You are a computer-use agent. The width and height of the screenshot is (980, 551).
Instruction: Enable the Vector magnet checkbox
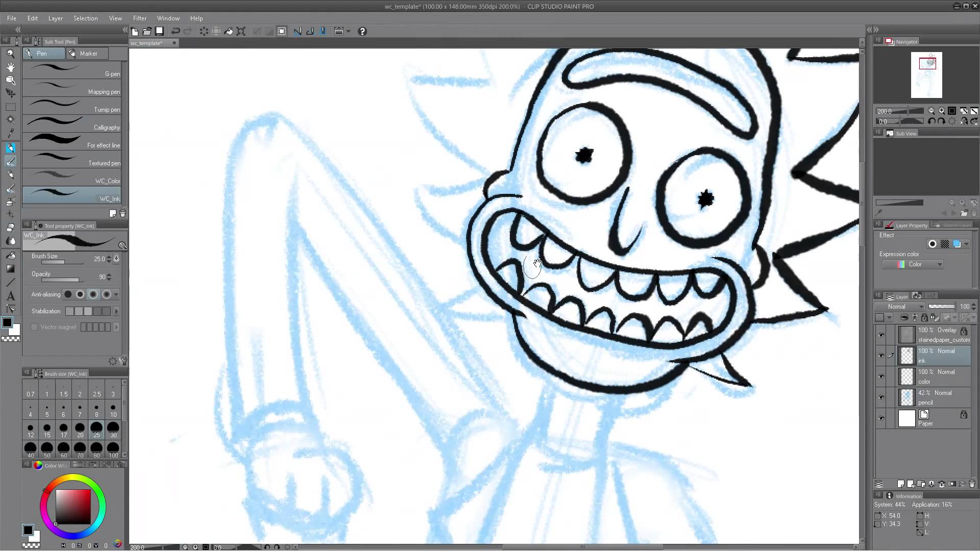click(x=34, y=327)
